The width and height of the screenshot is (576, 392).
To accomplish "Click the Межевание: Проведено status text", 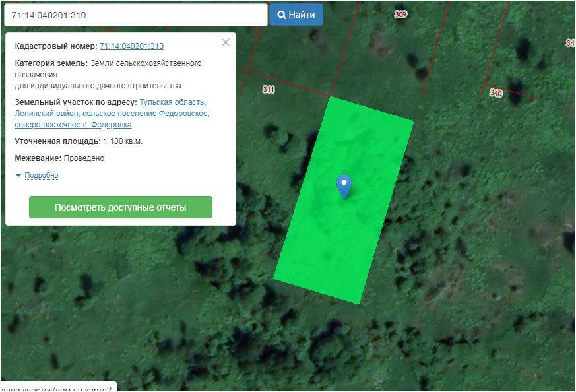I will click(x=59, y=158).
